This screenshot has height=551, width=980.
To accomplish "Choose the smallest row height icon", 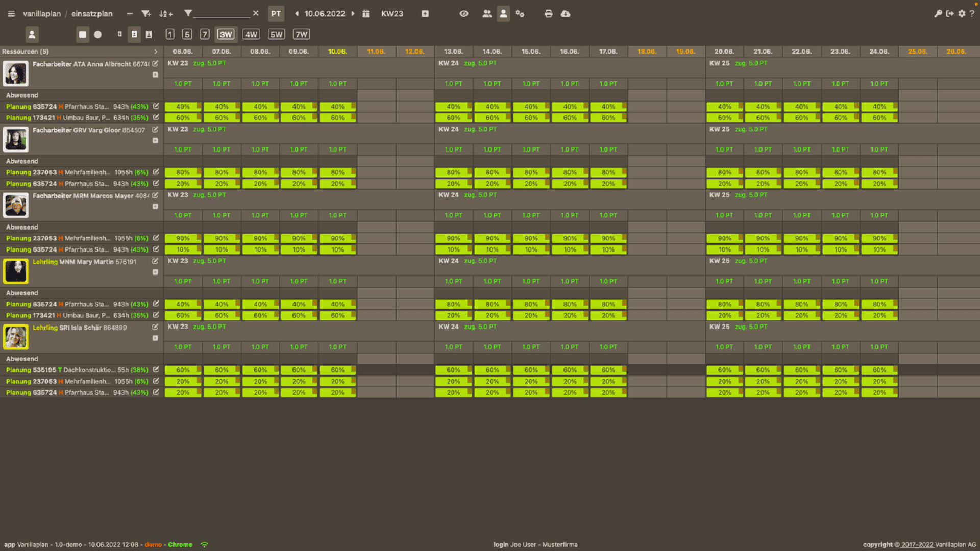I will coord(119,34).
